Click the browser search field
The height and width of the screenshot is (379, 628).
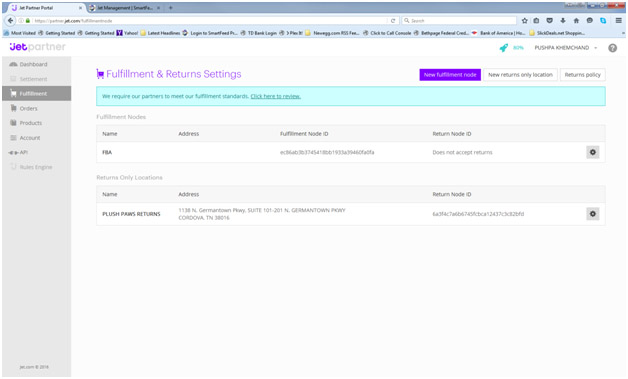point(459,20)
